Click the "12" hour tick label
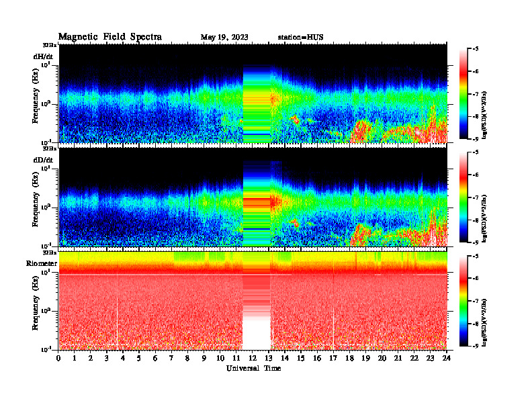The height and width of the screenshot is (411, 532). (x=253, y=359)
